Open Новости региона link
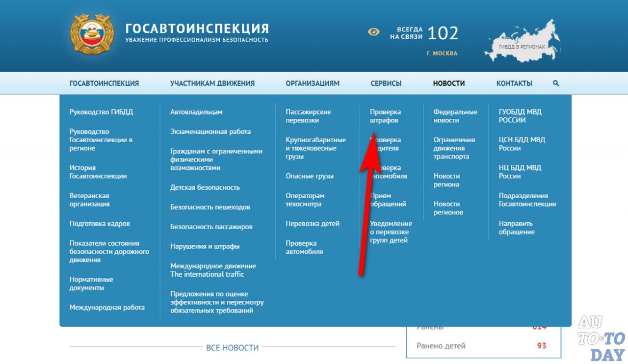628x364 pixels. point(447,180)
